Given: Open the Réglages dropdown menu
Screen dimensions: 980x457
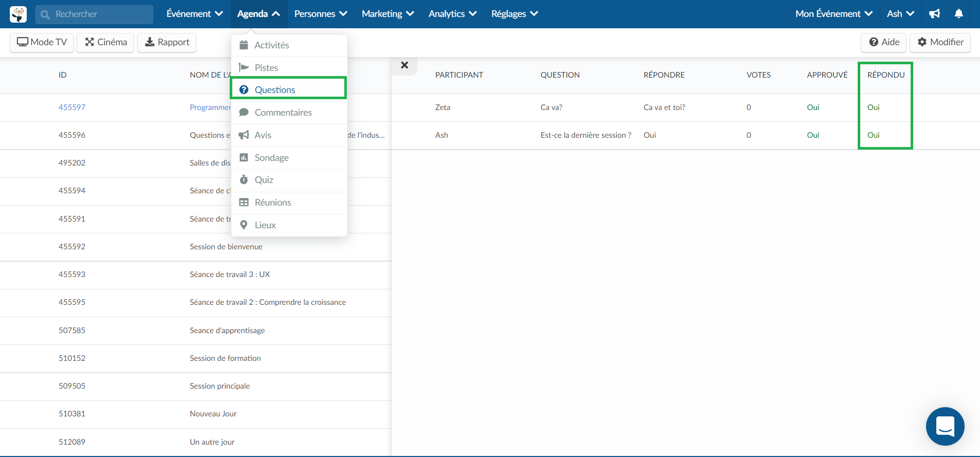Looking at the screenshot, I should tap(514, 14).
